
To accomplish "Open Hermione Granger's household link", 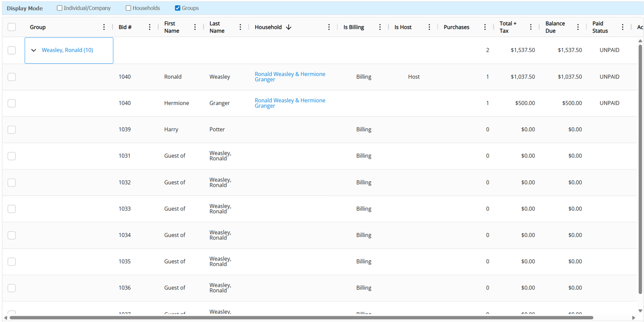I will point(290,103).
